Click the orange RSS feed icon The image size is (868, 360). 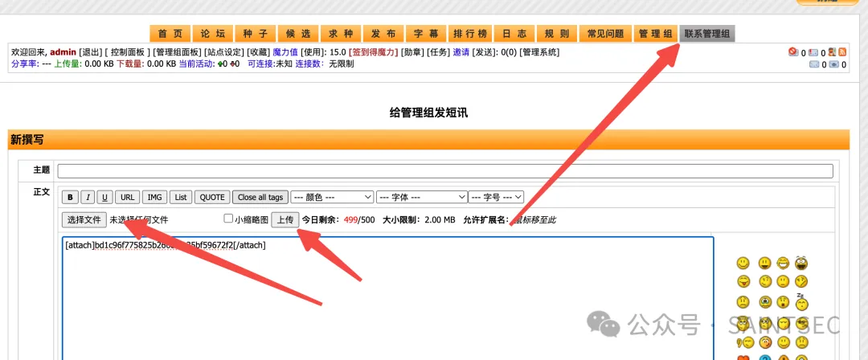(842, 52)
